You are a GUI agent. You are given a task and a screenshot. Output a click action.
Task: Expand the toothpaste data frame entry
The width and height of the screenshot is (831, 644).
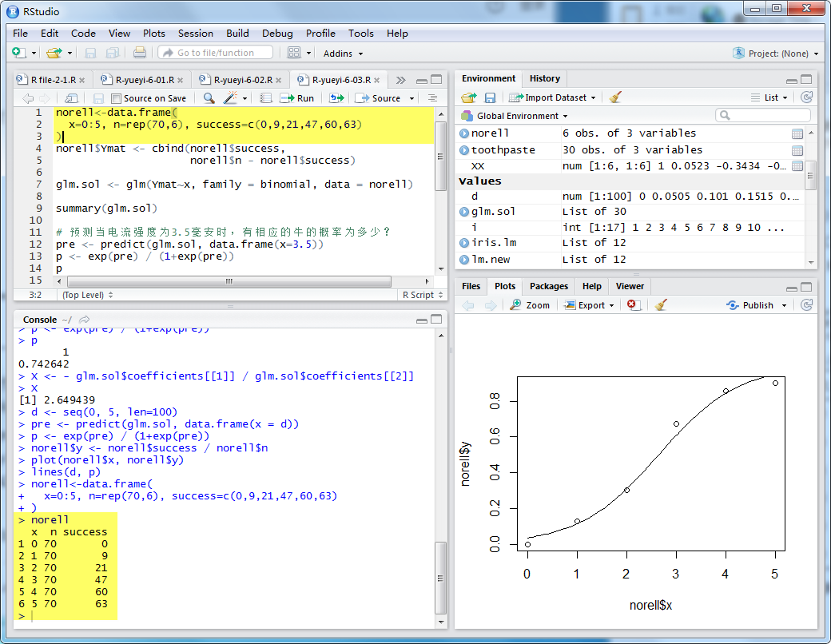pyautogui.click(x=464, y=150)
